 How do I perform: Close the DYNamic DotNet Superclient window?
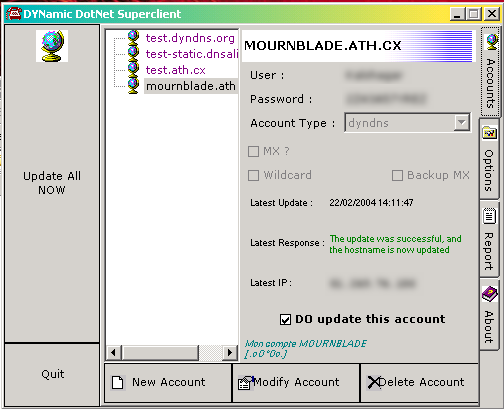pos(491,14)
